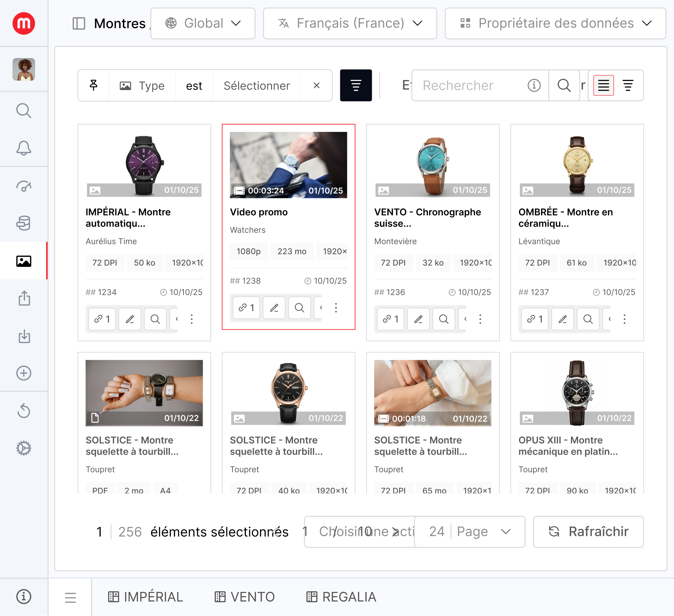
Task: Click the link count button on the OMBRÉE card
Action: point(535,319)
